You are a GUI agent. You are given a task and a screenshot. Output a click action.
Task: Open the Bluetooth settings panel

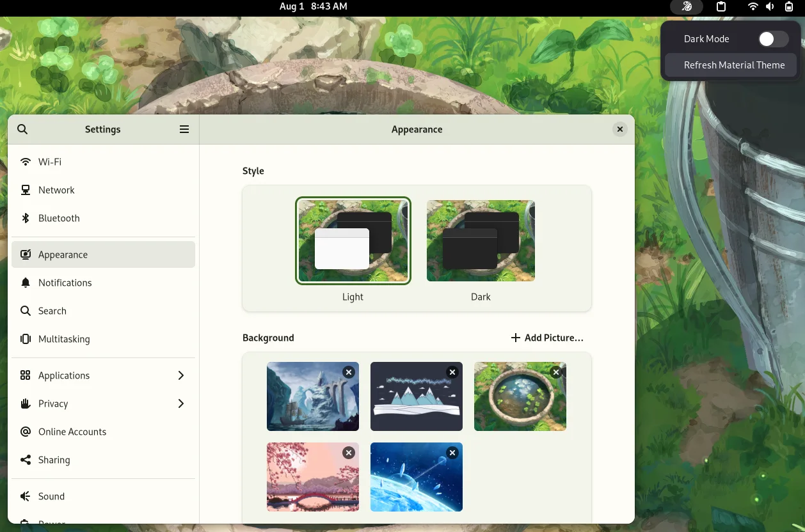point(59,218)
